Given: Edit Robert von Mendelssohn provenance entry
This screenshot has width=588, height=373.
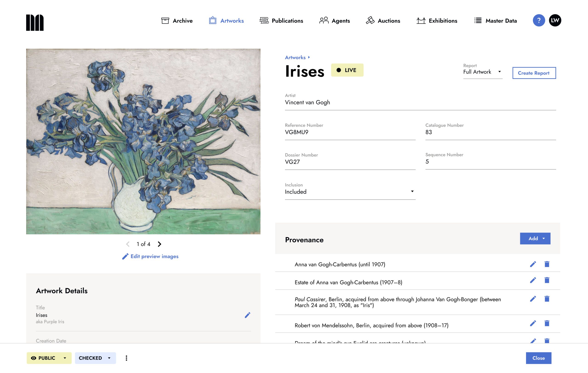Looking at the screenshot, I should tap(533, 323).
